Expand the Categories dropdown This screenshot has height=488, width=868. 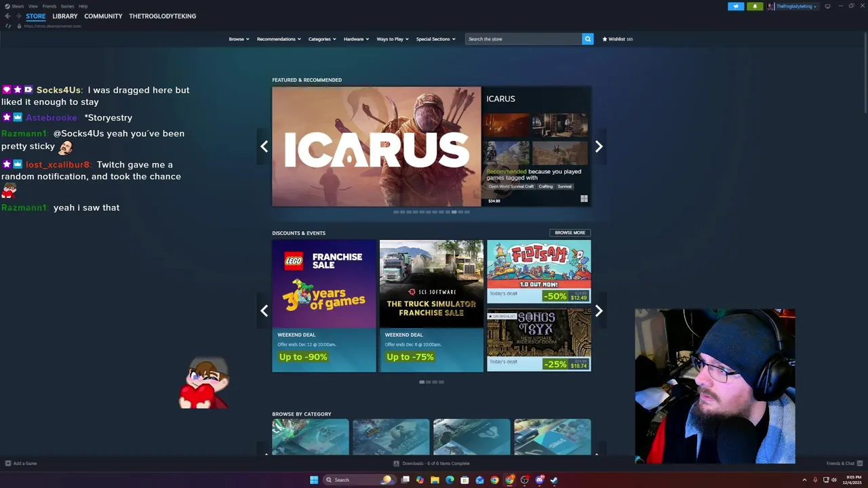pyautogui.click(x=322, y=39)
